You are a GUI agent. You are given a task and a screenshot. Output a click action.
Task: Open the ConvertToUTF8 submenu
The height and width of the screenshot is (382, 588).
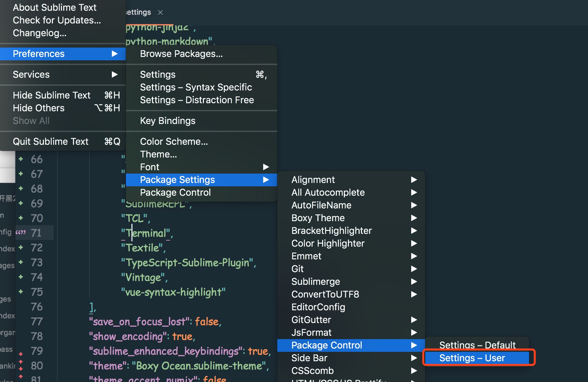pyautogui.click(x=351, y=294)
